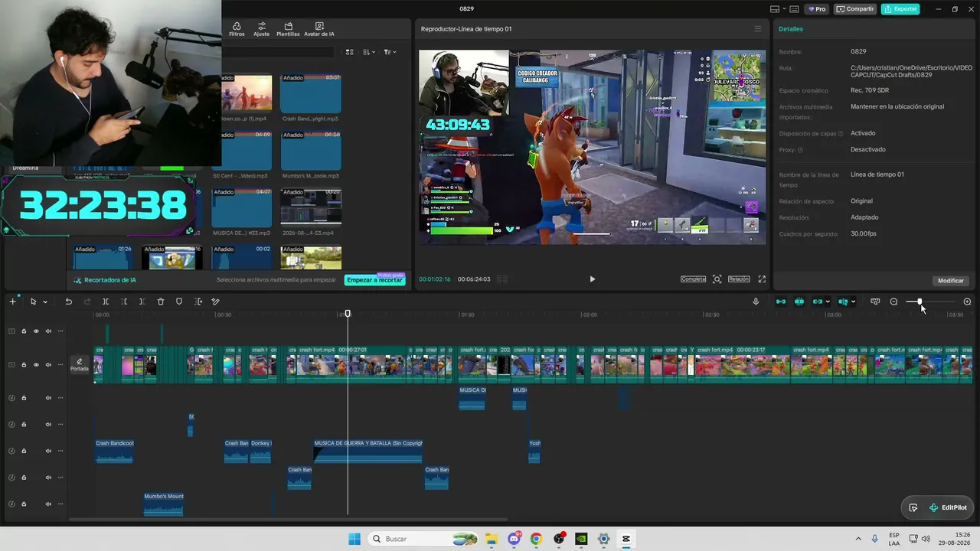Open the Windows Start menu
Screen dimensions: 980x551
tap(354, 539)
